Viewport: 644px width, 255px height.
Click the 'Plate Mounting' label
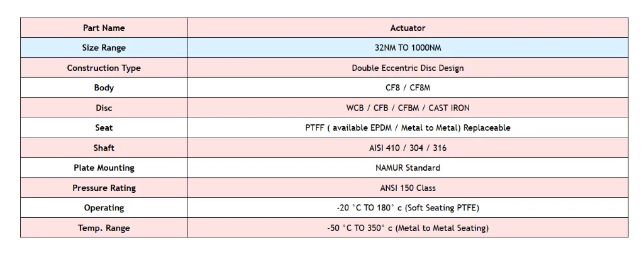[104, 168]
